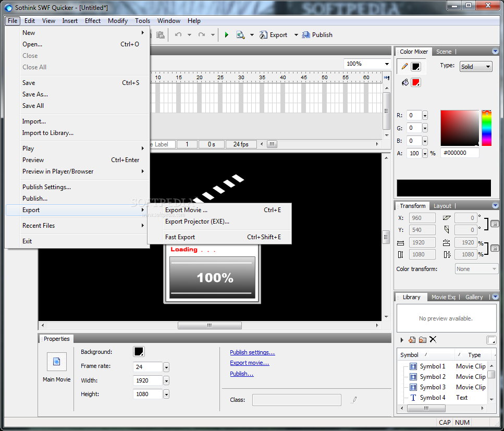Viewport: 504px width, 431px height.
Task: Open the Alpha value dropdown arrow
Action: click(x=425, y=153)
